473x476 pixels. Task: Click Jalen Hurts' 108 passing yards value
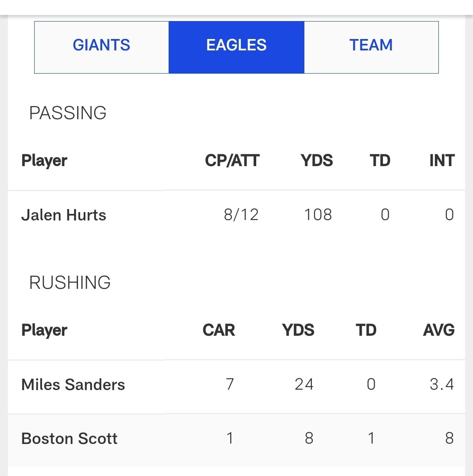pos(318,215)
